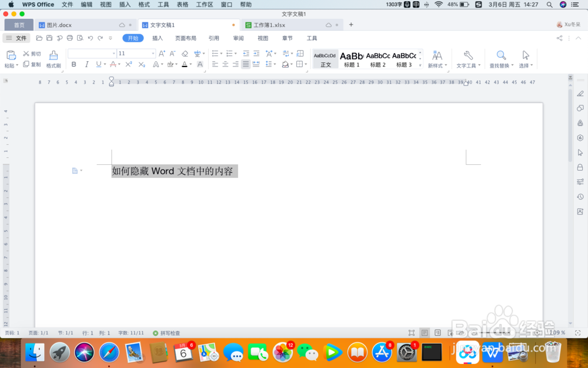588x368 pixels.
Task: Print the document via printer icon
Action: click(x=70, y=38)
